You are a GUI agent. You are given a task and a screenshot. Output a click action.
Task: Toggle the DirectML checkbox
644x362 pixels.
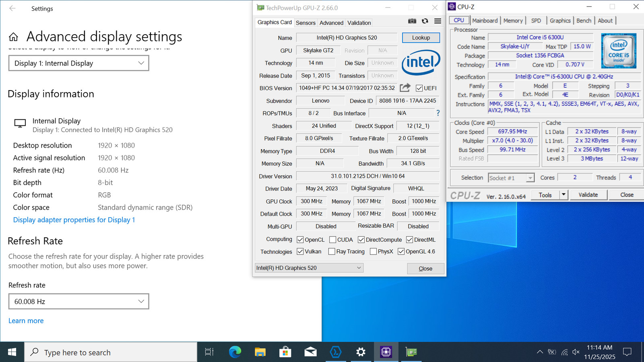point(410,240)
